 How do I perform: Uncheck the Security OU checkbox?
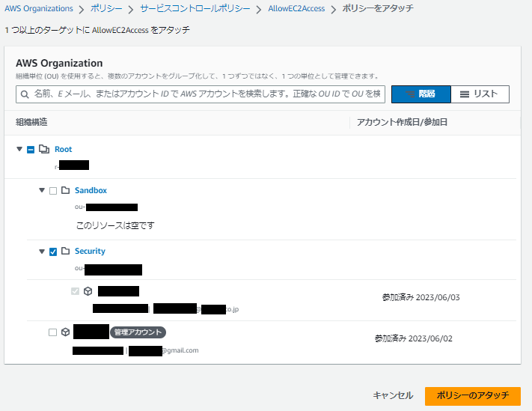pos(53,252)
